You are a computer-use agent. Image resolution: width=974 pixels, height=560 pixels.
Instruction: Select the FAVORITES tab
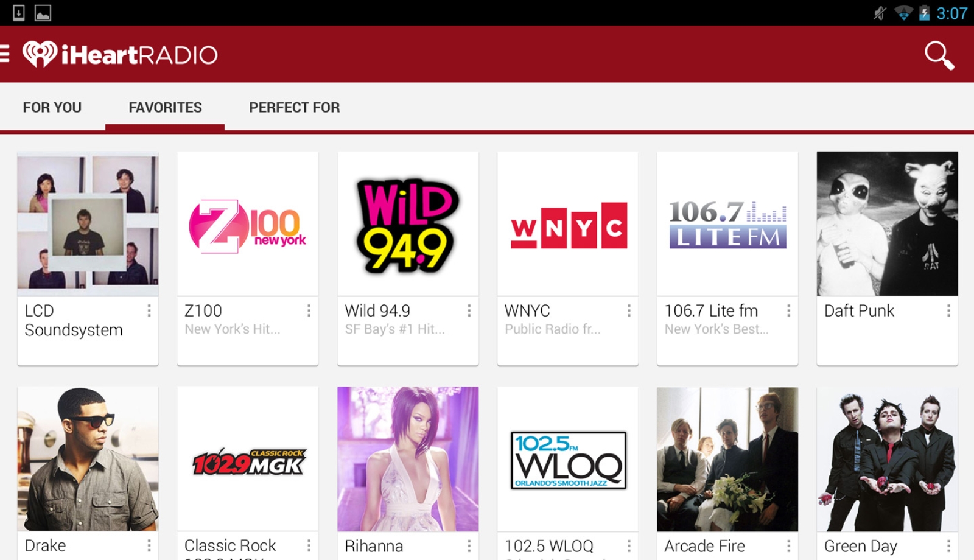coord(165,108)
